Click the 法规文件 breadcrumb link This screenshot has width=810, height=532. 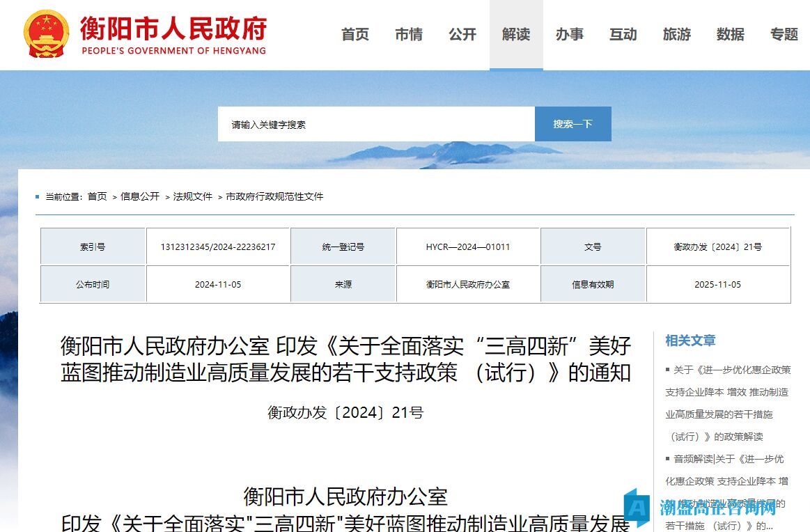[193, 197]
